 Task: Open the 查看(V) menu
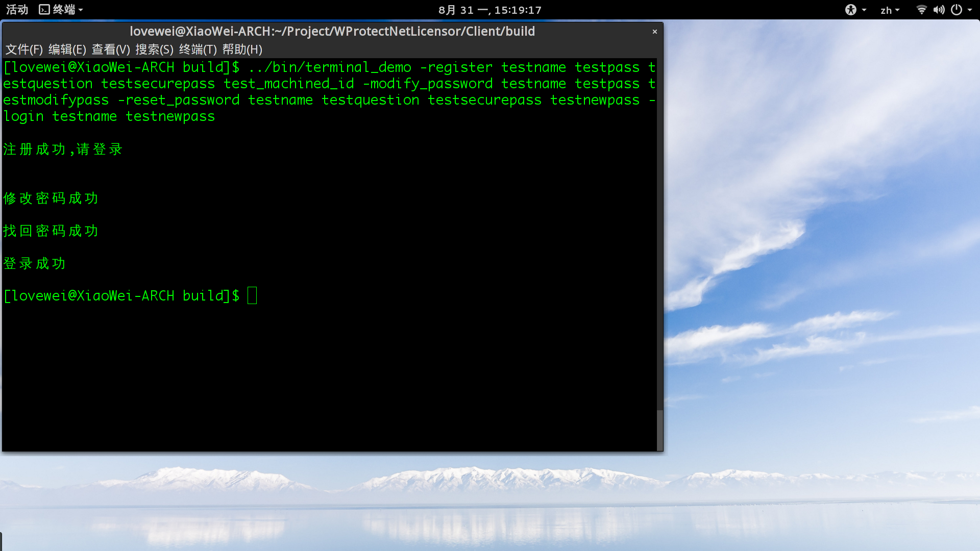[x=111, y=49]
